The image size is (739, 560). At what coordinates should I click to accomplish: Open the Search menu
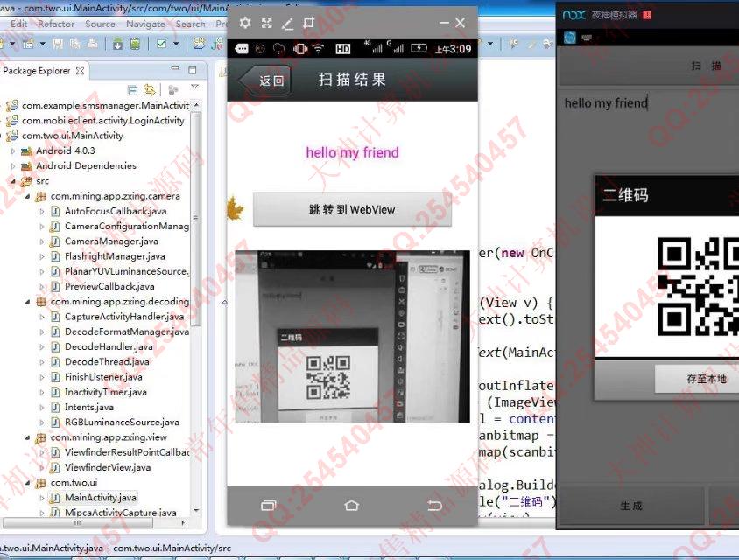(x=190, y=24)
